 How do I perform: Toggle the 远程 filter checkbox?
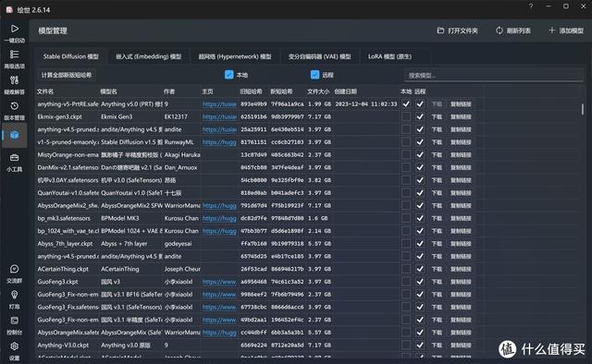pyautogui.click(x=314, y=75)
